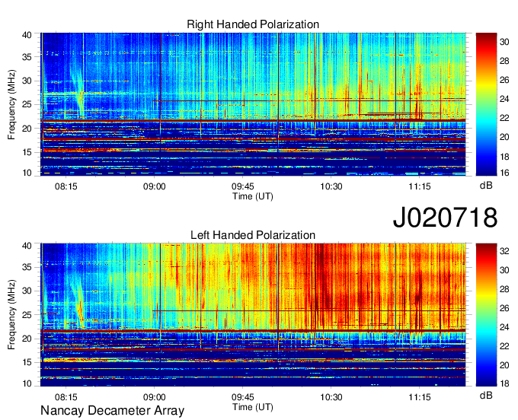Screen dimensions: 518x420
Task: Click the 10:30 tick of the left-handed plot
Action: [x=331, y=397]
